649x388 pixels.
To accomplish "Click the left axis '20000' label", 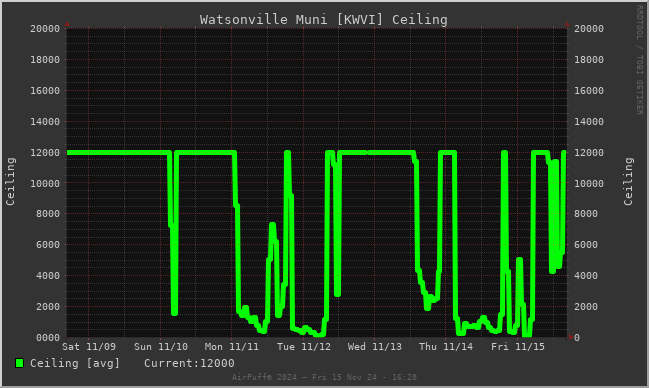I will (45, 29).
